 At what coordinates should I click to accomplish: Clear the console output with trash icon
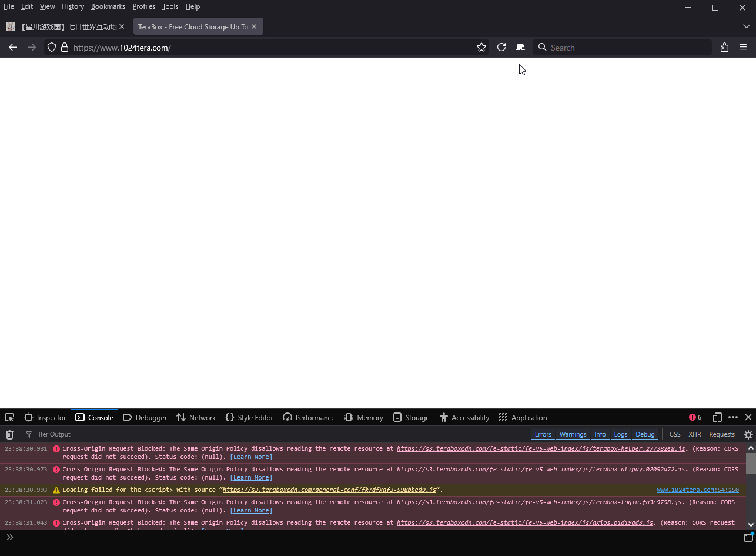point(9,435)
